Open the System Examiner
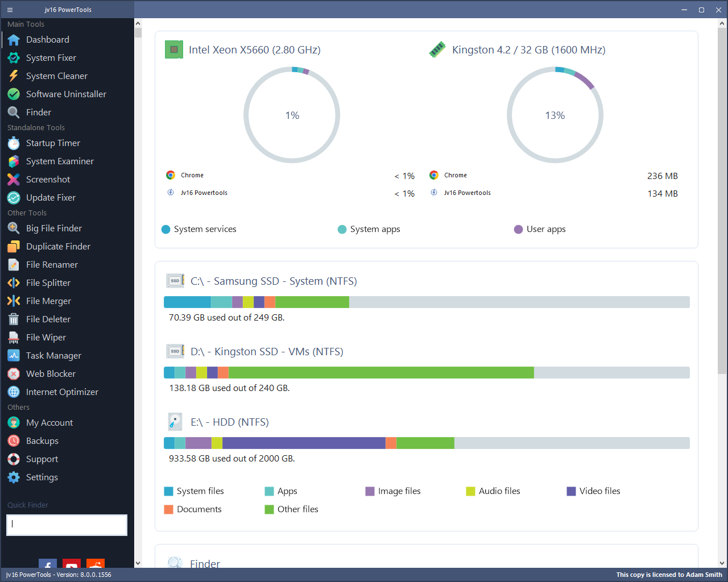The height and width of the screenshot is (582, 728). point(60,161)
